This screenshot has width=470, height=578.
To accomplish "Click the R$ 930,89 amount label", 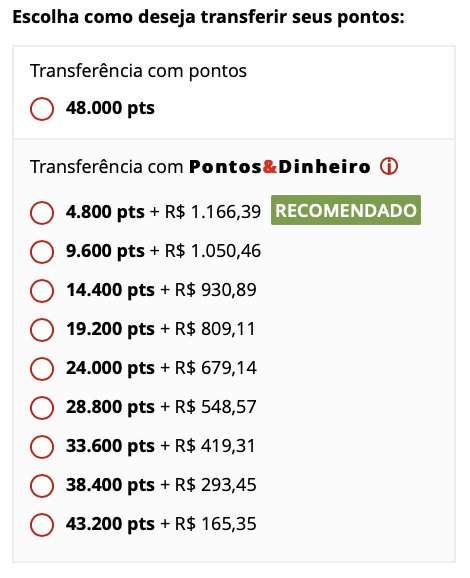I will tap(216, 290).
